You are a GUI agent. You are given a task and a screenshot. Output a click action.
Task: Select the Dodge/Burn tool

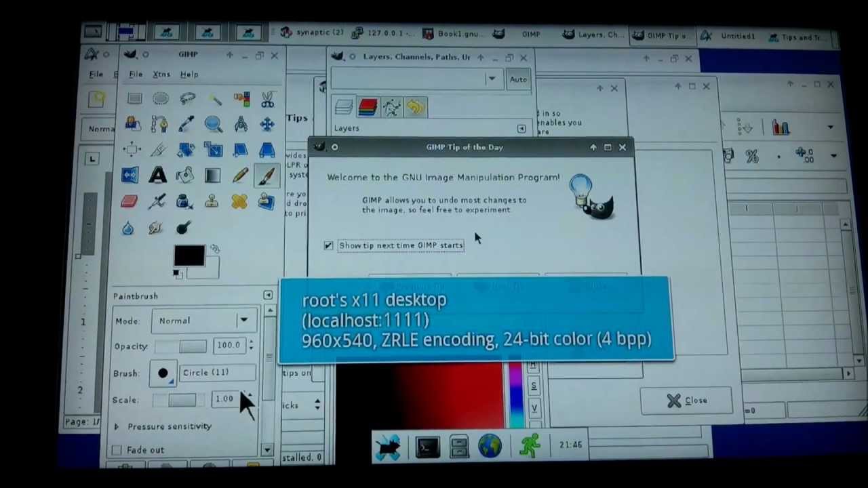(183, 228)
